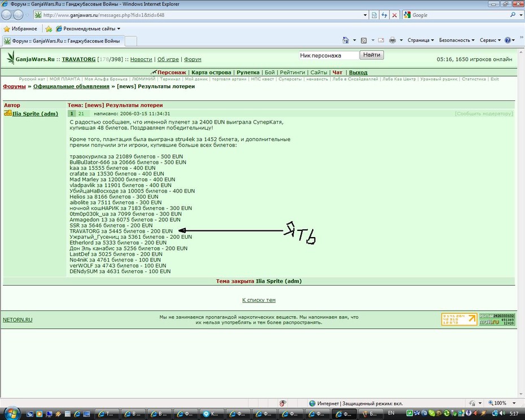Click the Windows Start orb
Image resolution: width=525 pixels, height=420 pixels.
[x=11, y=413]
